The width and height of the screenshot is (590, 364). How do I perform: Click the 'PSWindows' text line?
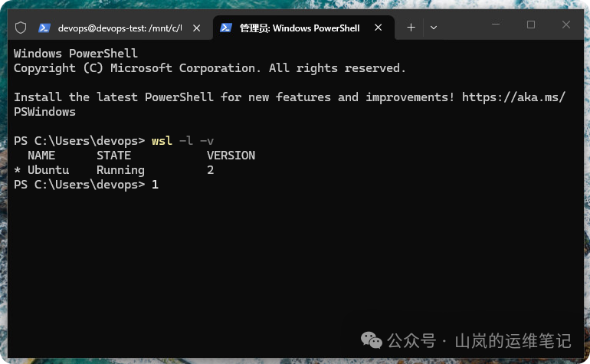click(44, 112)
